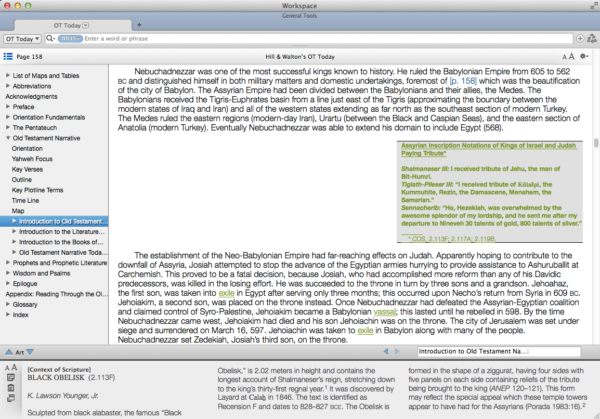Expand the Abbreviations section
600x419 pixels.
pyautogui.click(x=8, y=86)
